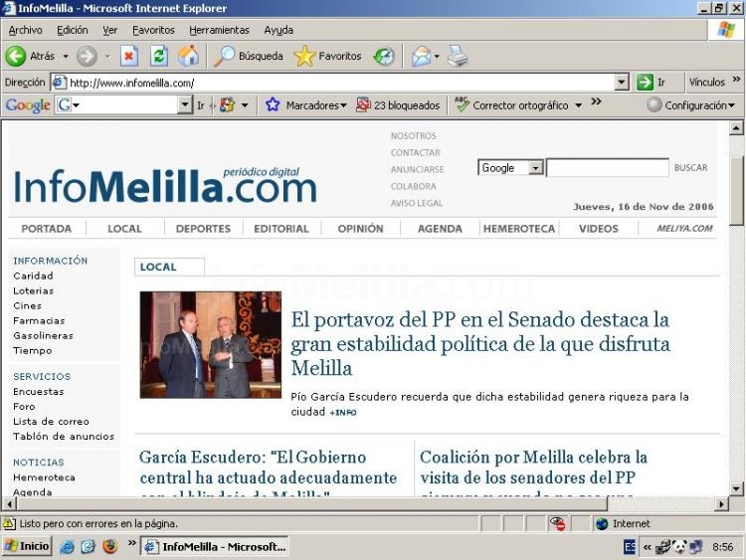The height and width of the screenshot is (560, 746).
Task: Click the BUSCAR search button
Action: coord(691,167)
